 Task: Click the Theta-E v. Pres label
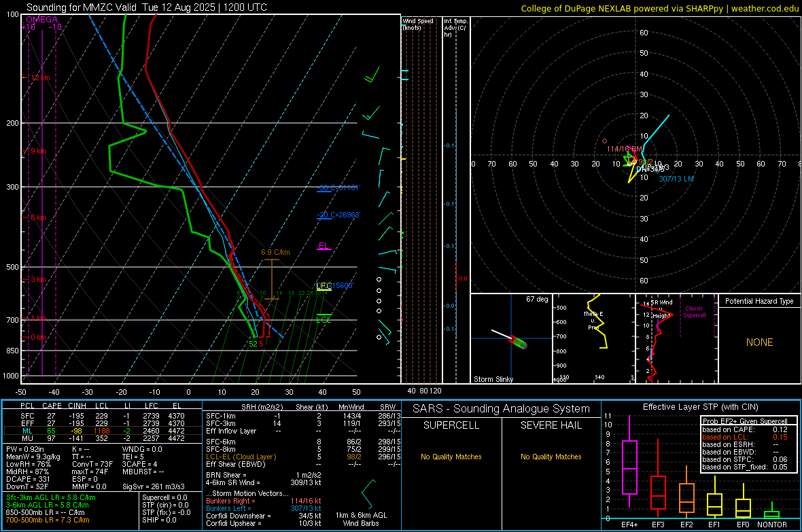pos(593,321)
